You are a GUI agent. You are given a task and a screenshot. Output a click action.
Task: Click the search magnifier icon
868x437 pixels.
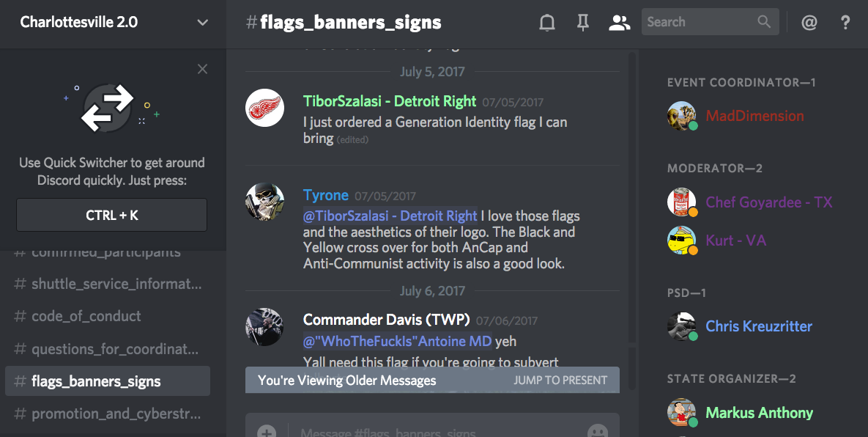coord(764,21)
